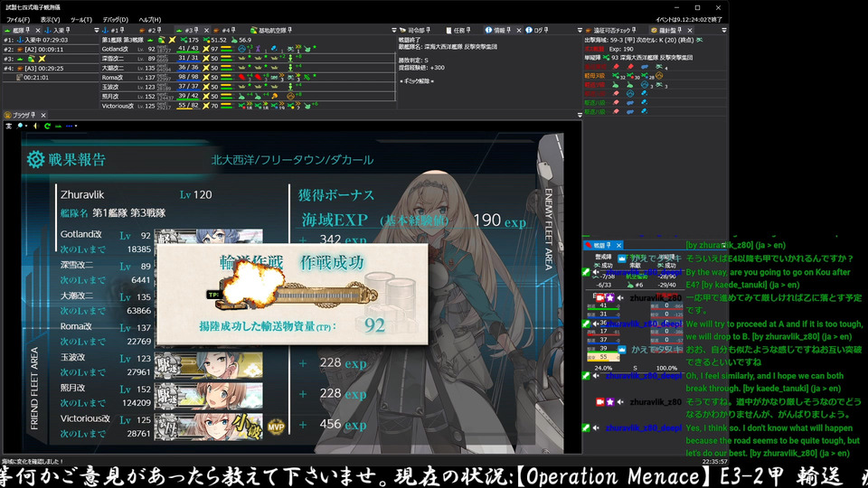Close the ブラウザ tab
The width and height of the screenshot is (868, 488).
click(x=43, y=115)
